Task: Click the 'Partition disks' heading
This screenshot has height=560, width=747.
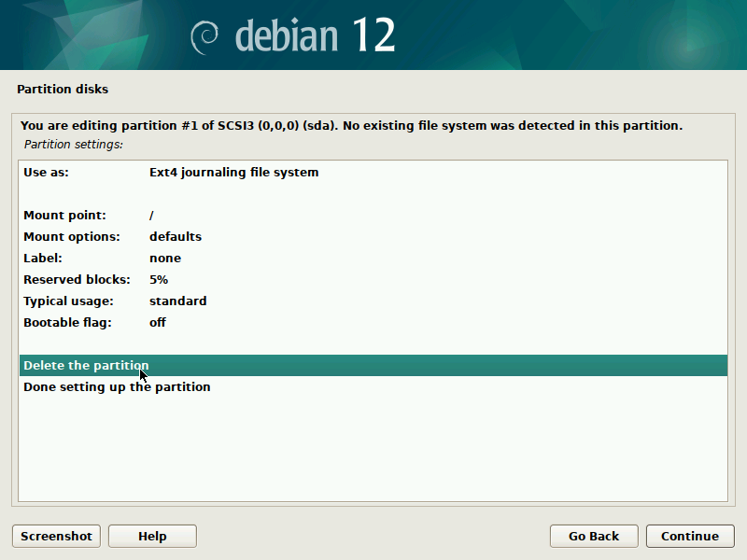Action: coord(63,89)
